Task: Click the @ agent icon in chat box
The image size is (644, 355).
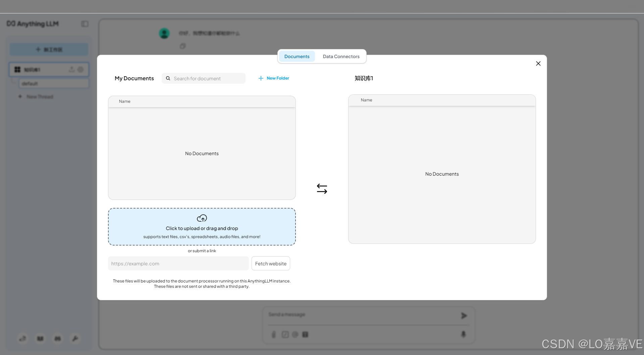Action: point(295,335)
